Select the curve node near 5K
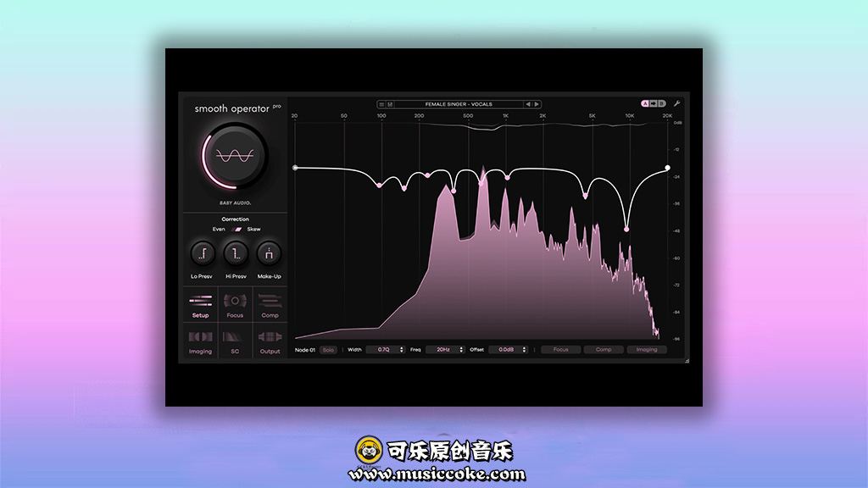Viewport: 868px width, 488px height. click(x=585, y=196)
